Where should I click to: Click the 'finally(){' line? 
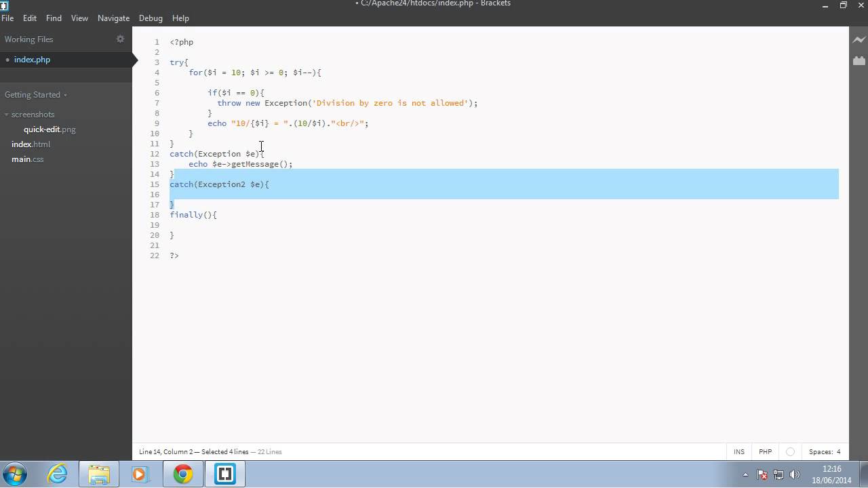[193, 215]
